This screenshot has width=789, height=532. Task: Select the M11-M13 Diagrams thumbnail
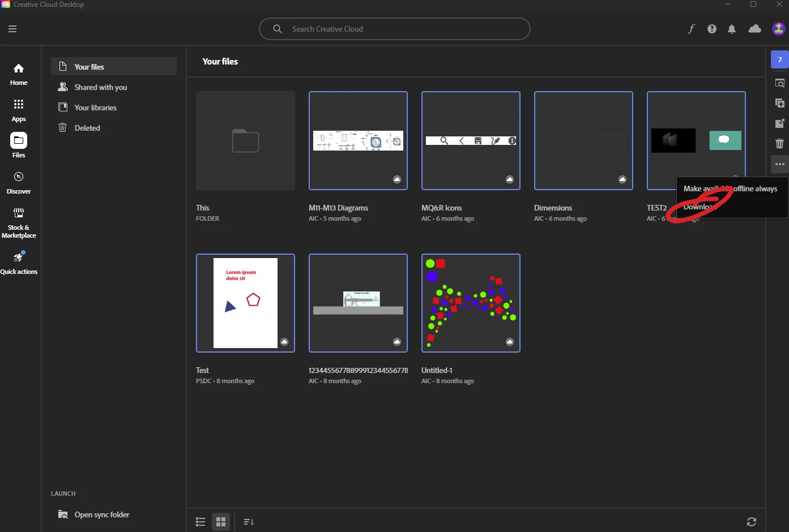click(358, 140)
